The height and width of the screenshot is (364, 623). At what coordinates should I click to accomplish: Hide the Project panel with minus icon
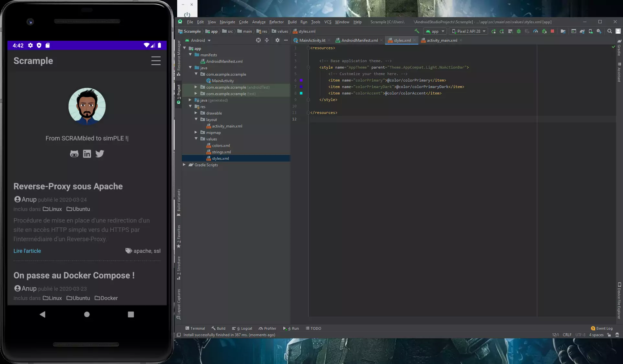tap(286, 40)
